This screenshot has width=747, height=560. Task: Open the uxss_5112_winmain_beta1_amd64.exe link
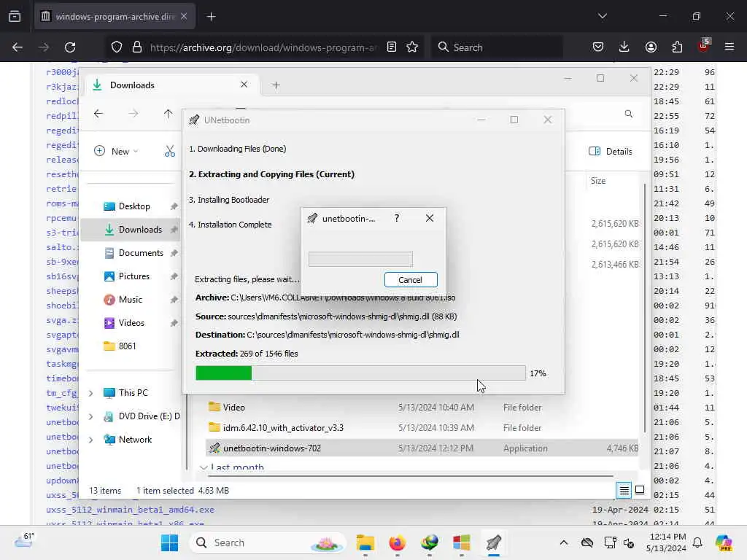click(130, 510)
